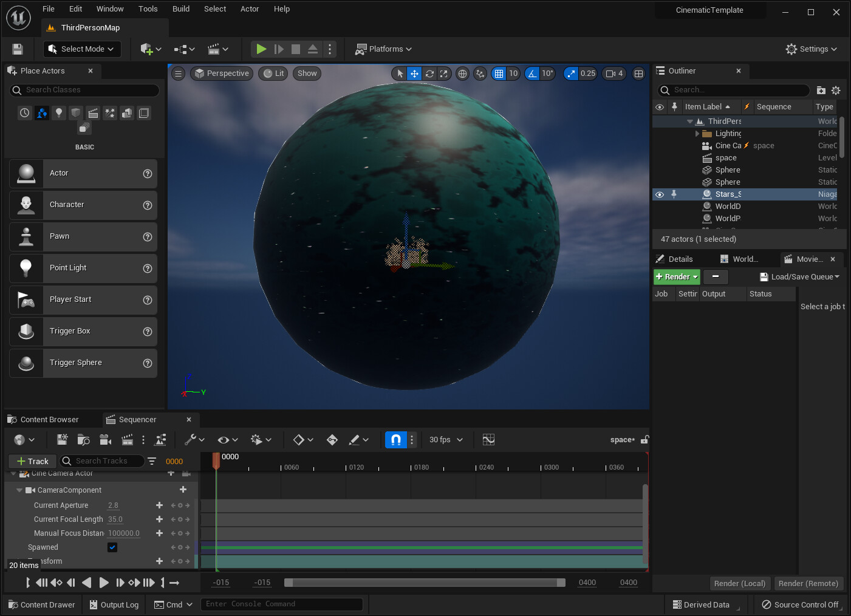
Task: Select the translate gizmo tool in viewport
Action: coord(414,74)
